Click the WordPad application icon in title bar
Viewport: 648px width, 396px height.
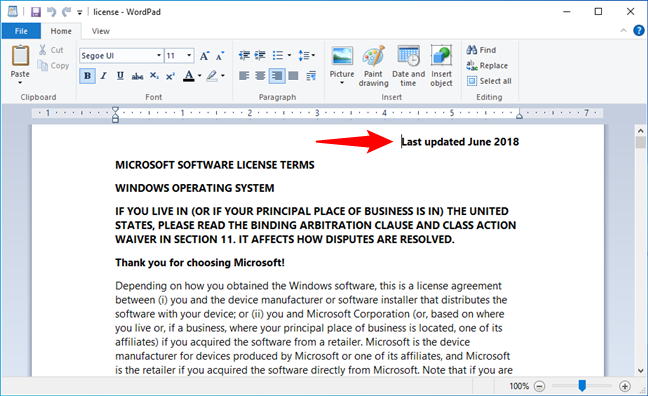coord(13,12)
